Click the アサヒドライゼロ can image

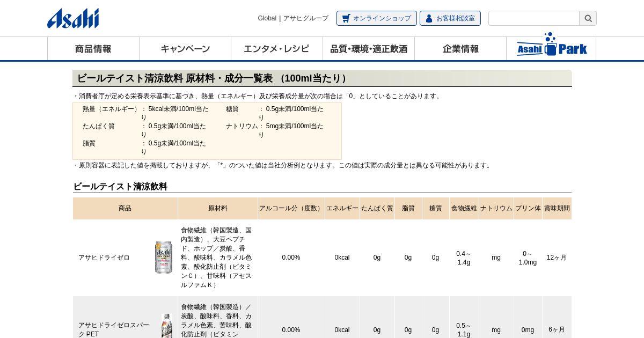164,258
